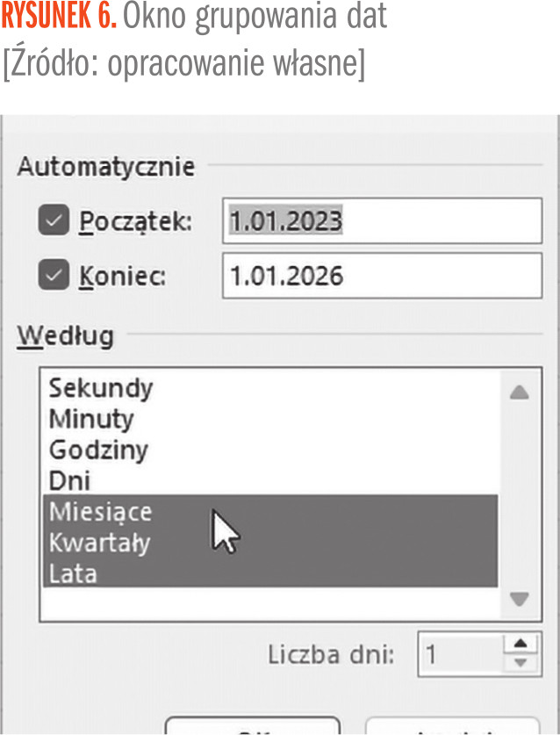Image resolution: width=560 pixels, height=735 pixels.
Task: Deselect the highlighted Miesiące item
Action: (x=101, y=511)
